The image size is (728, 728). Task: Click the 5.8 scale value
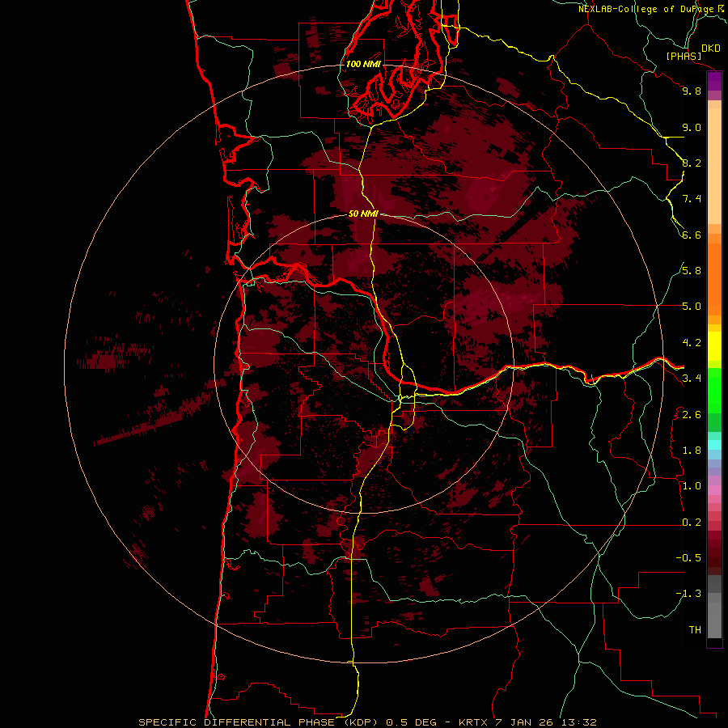(692, 271)
